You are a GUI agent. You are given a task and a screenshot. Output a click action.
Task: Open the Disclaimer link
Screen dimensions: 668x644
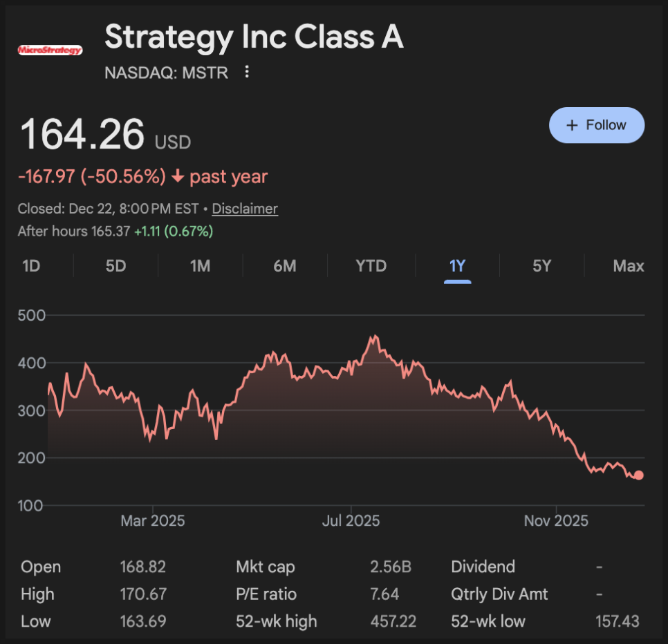tap(245, 209)
